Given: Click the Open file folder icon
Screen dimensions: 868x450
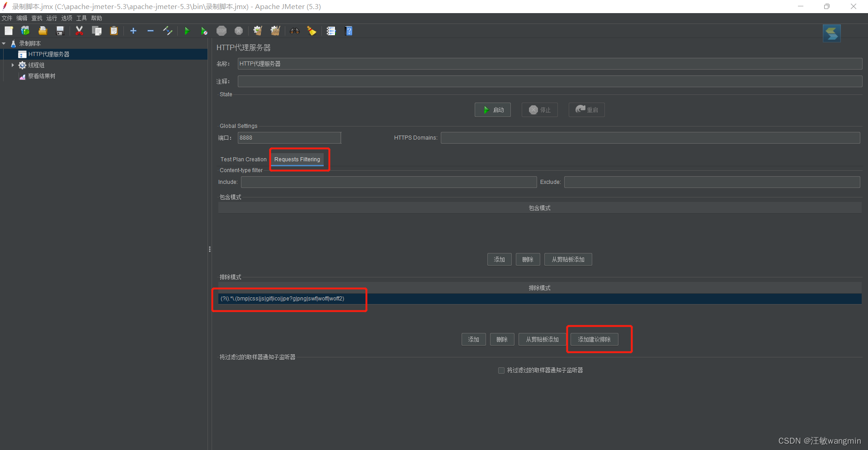Looking at the screenshot, I should [43, 31].
